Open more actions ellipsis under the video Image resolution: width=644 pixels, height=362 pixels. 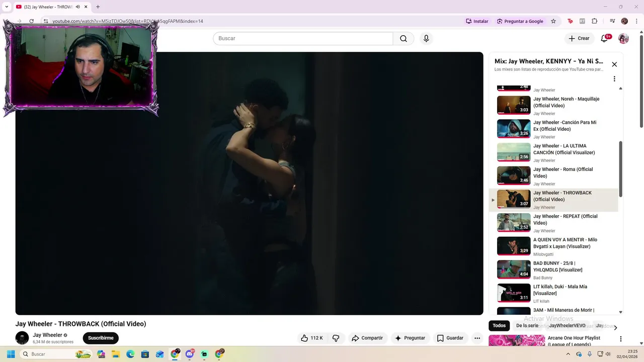(x=477, y=338)
